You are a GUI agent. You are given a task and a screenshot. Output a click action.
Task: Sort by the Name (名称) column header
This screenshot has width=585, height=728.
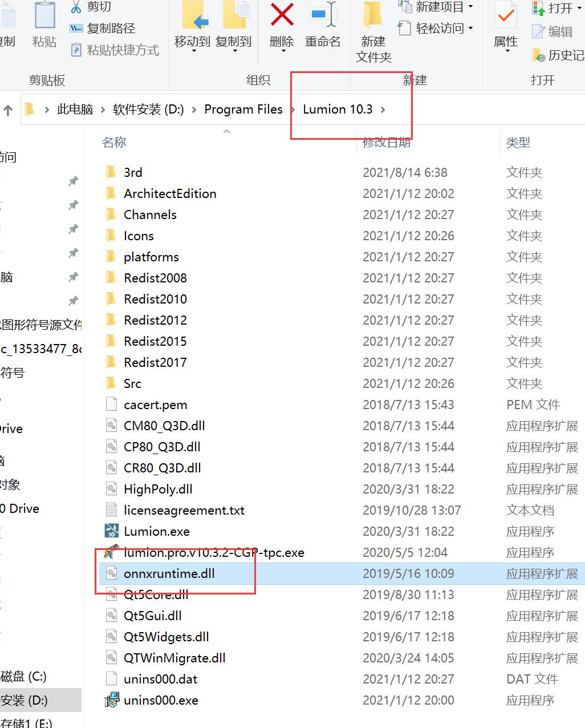click(114, 143)
